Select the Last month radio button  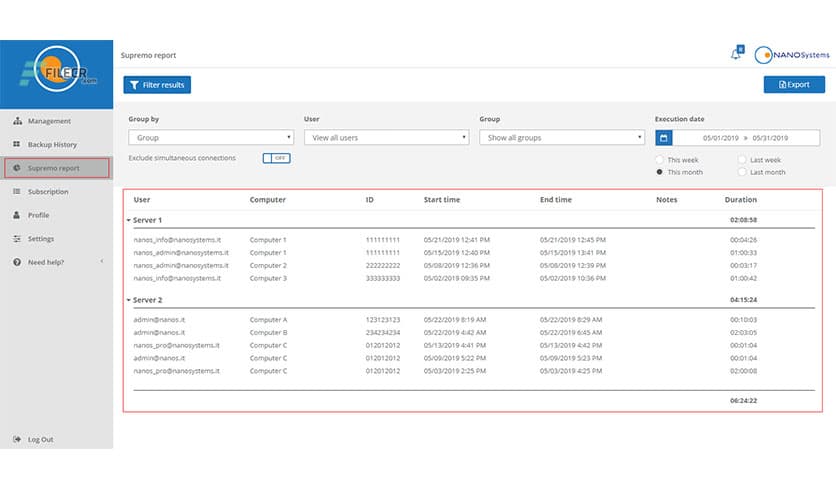tap(742, 172)
